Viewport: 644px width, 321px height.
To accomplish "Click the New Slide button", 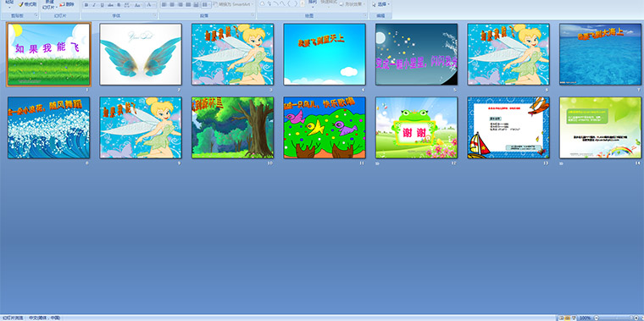I will click(x=48, y=5).
